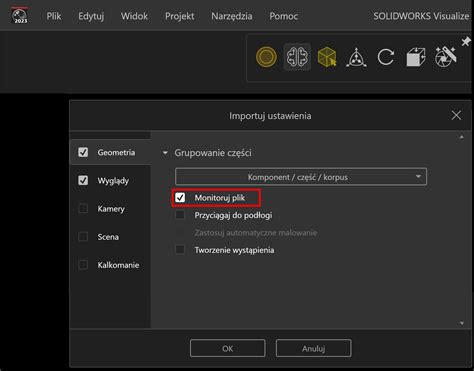474x371 pixels.
Task: Enable Przyciągaj do podłogi checkbox
Action: point(180,215)
